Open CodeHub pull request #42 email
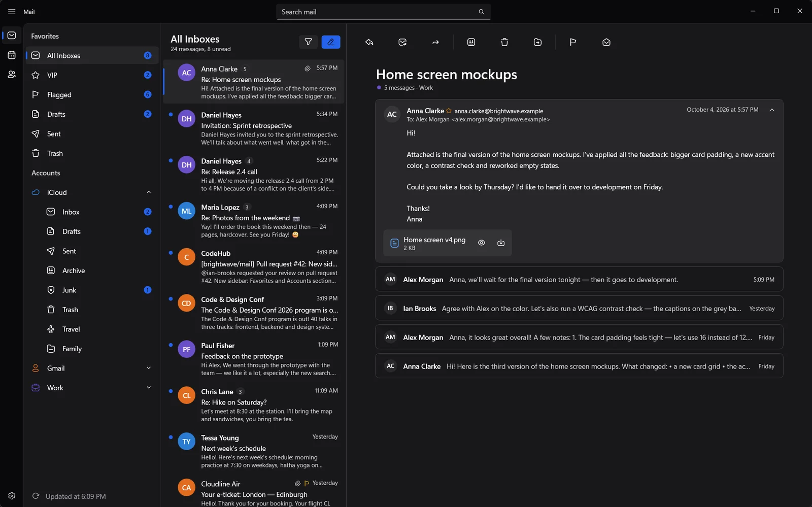 pyautogui.click(x=254, y=267)
